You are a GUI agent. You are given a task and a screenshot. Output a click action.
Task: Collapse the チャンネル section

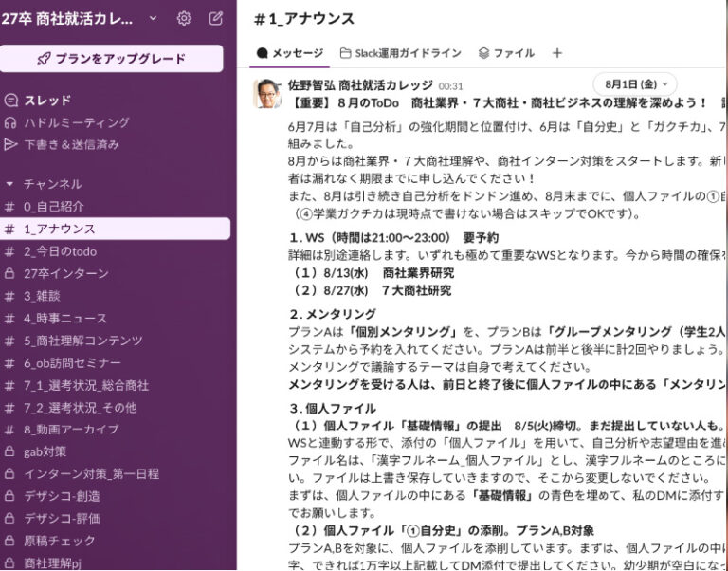(10, 184)
